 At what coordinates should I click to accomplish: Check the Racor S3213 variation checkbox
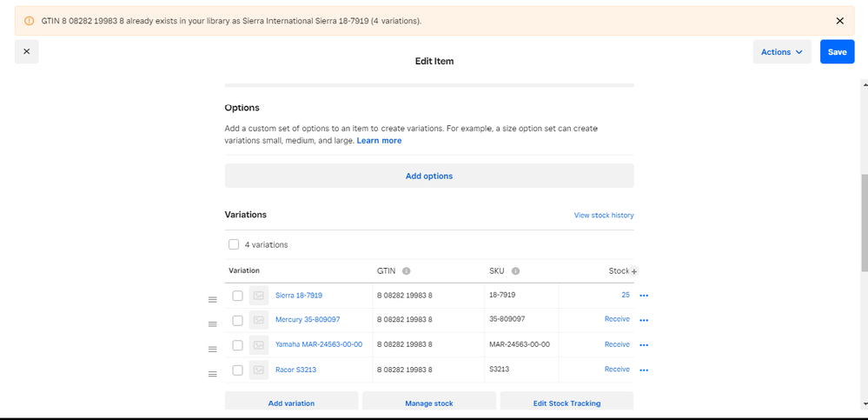point(238,370)
